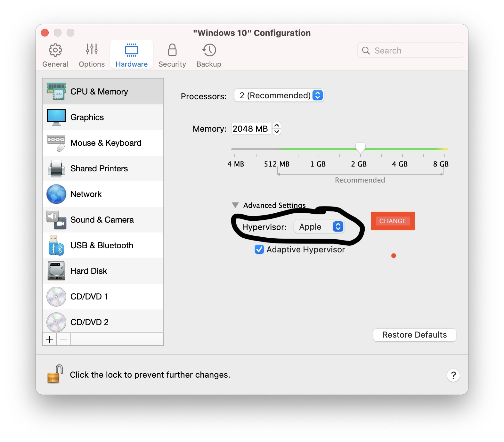Viewport: 504px width, 442px height.
Task: Toggle Adaptive Hypervisor checkbox
Action: [x=259, y=249]
